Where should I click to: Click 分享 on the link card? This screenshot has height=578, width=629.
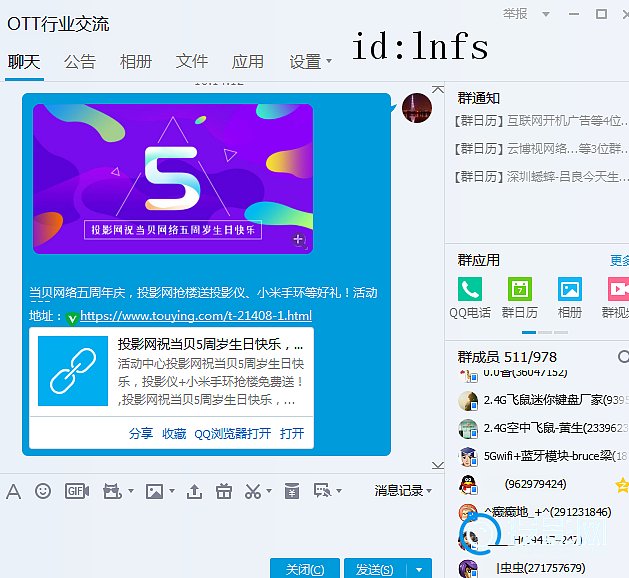(141, 433)
